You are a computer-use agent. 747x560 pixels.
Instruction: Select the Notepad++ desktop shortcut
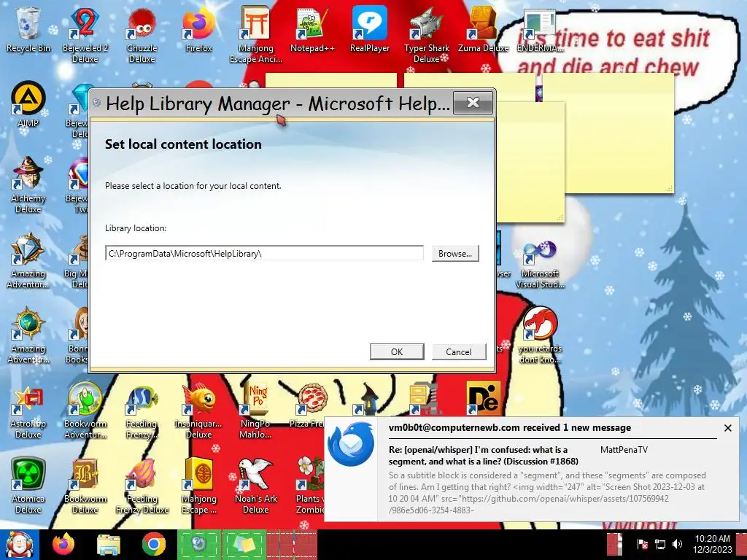(312, 31)
